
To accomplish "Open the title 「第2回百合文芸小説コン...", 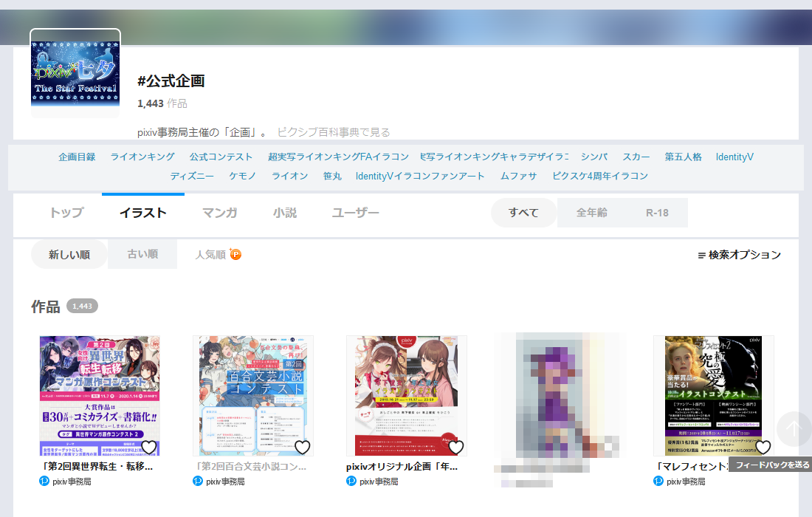I will (x=250, y=466).
